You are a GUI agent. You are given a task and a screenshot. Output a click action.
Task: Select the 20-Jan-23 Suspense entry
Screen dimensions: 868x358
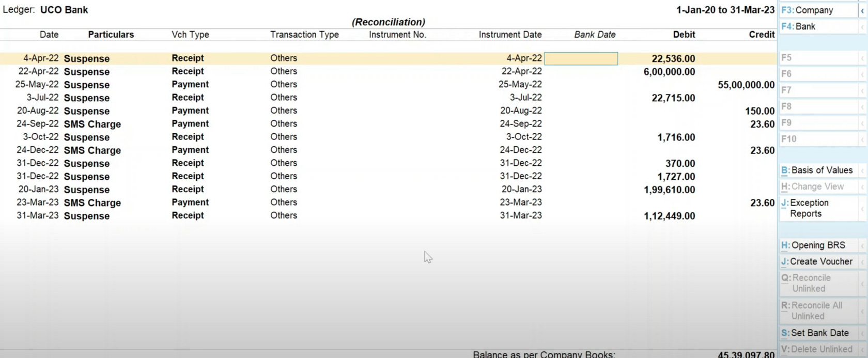tap(388, 190)
